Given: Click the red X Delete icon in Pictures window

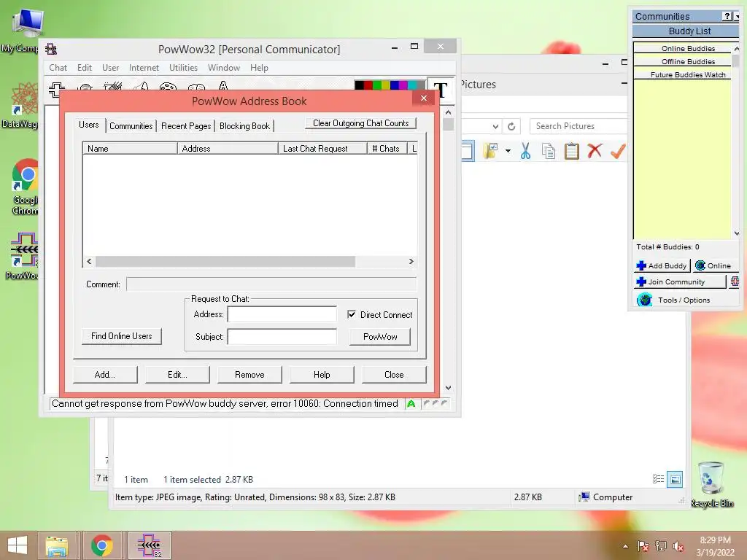Looking at the screenshot, I should [x=595, y=151].
